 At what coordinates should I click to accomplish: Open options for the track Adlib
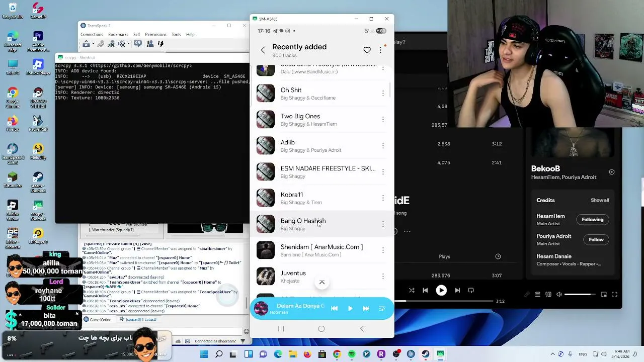[383, 146]
